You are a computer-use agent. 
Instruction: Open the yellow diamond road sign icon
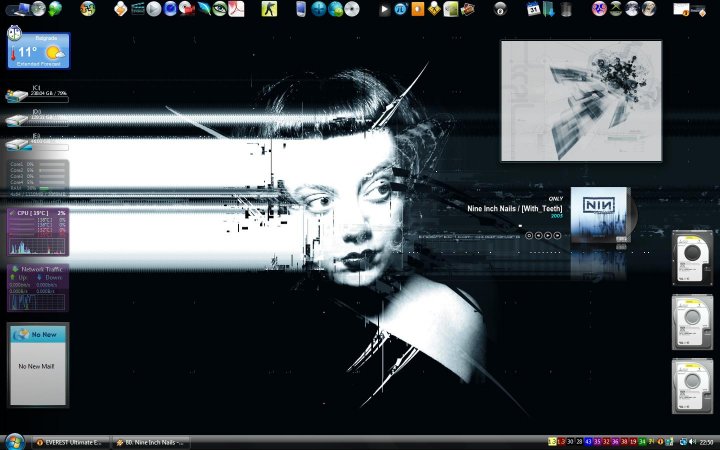(x=434, y=9)
